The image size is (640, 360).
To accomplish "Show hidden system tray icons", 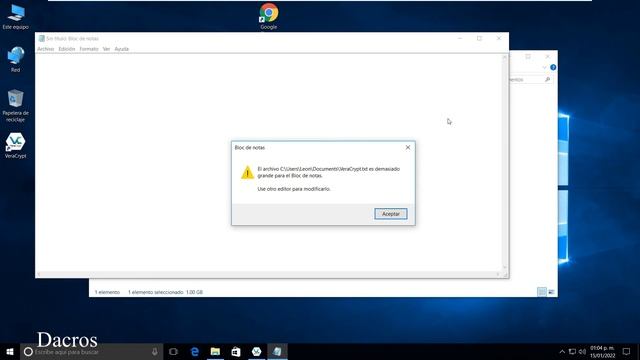I will point(562,351).
